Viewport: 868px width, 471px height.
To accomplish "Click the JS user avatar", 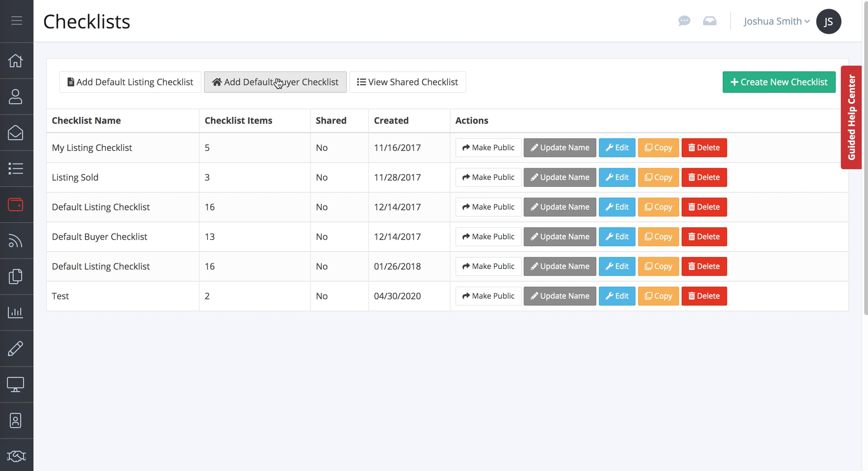I will click(x=829, y=21).
